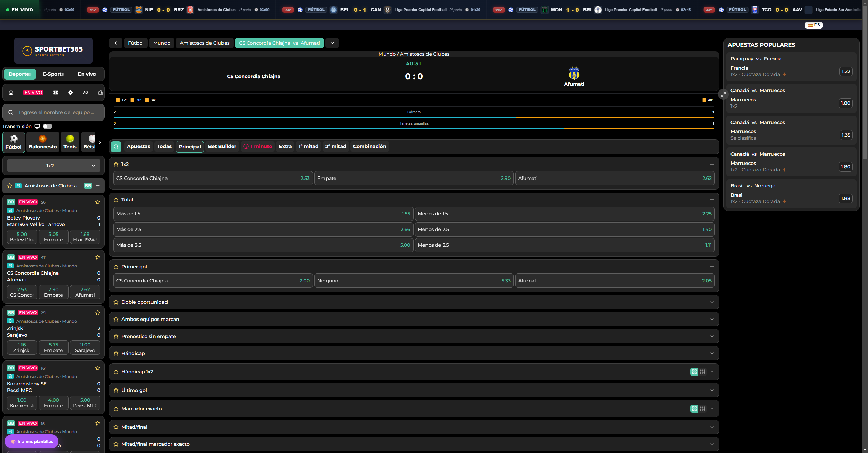
Task: Toggle the 1 minuto market filter
Action: 258,147
